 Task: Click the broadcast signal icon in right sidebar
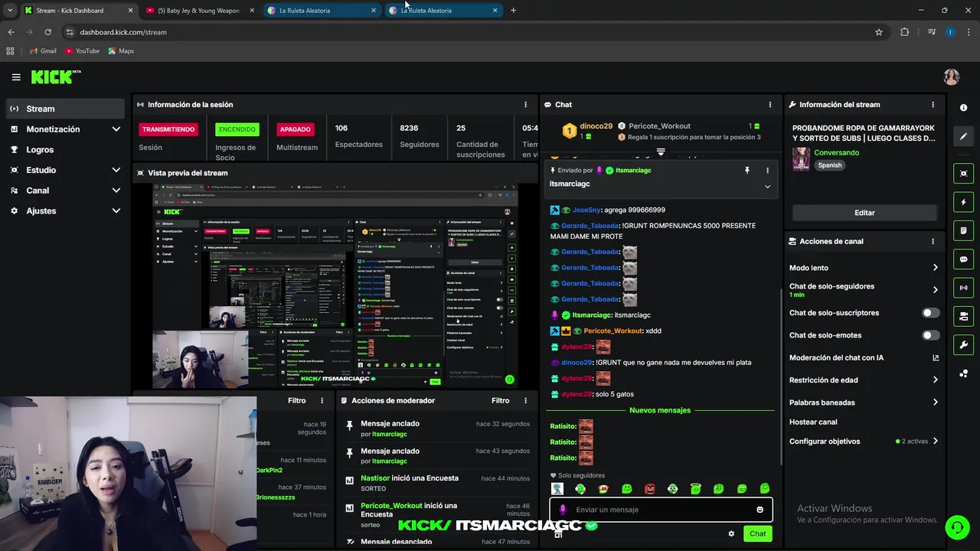click(x=963, y=288)
